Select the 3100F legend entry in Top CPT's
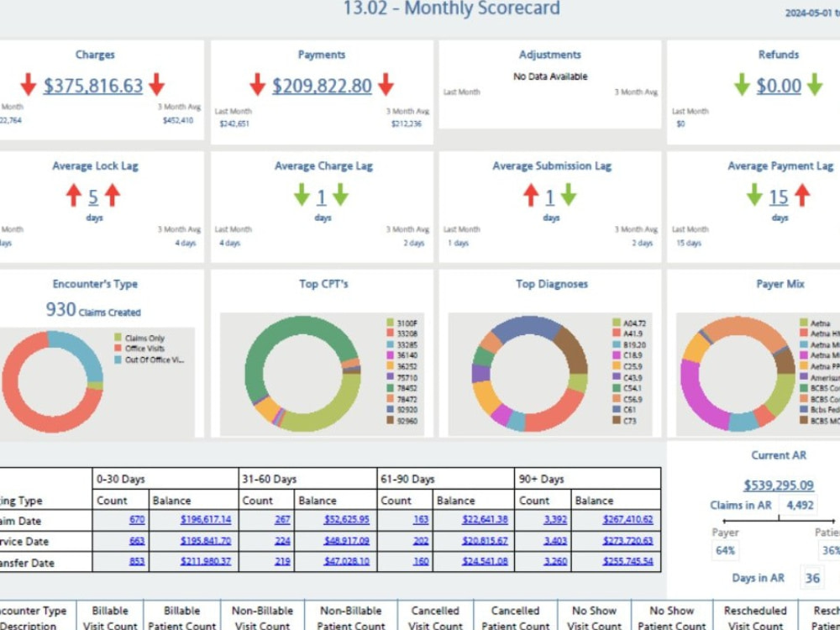Screen dimensions: 840x630 click(x=402, y=323)
